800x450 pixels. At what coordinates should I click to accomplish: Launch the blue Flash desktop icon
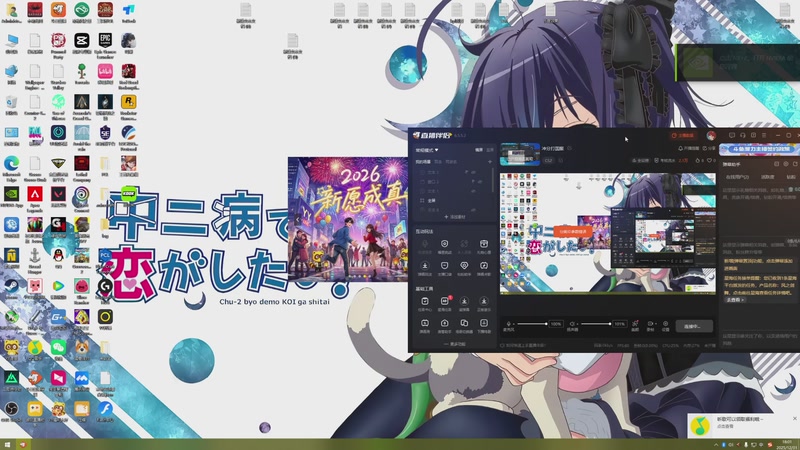pyautogui.click(x=105, y=409)
